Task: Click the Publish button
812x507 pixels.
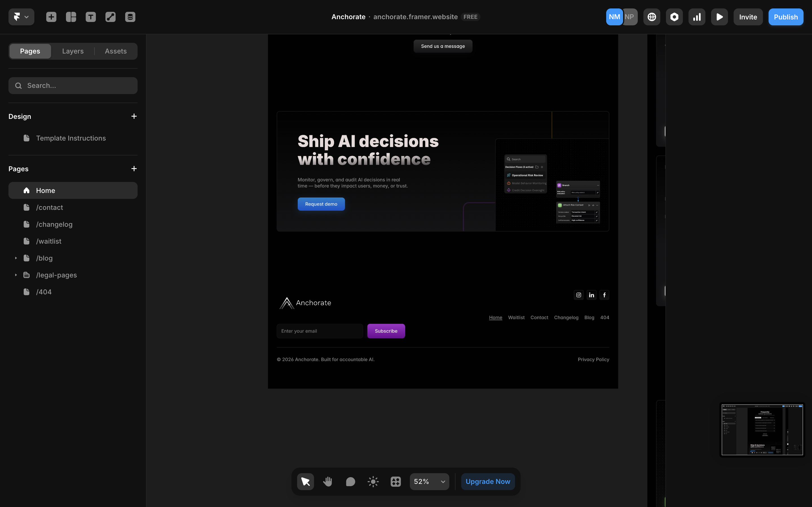Action: [x=785, y=16]
